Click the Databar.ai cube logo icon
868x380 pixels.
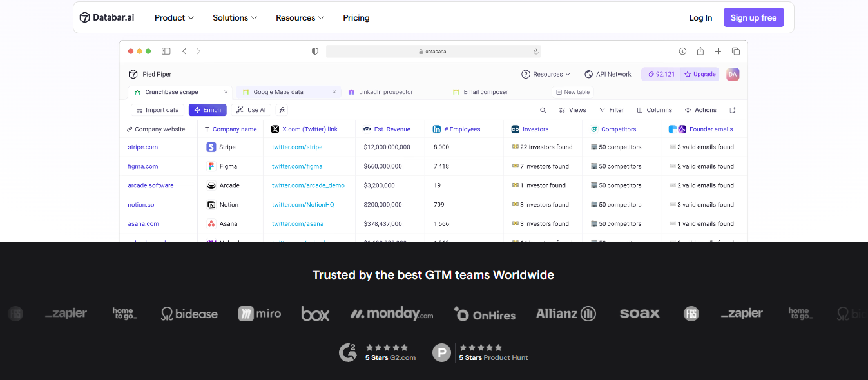(84, 17)
